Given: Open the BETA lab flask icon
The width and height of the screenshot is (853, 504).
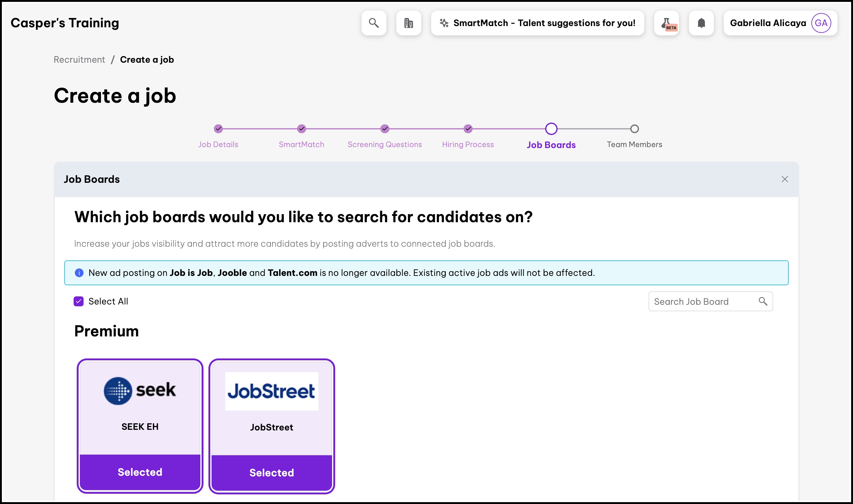Looking at the screenshot, I should 667,23.
